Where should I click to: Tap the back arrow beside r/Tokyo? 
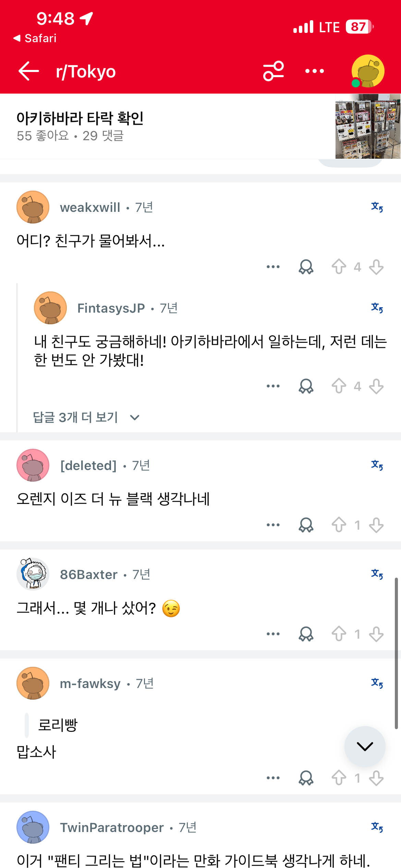(29, 71)
